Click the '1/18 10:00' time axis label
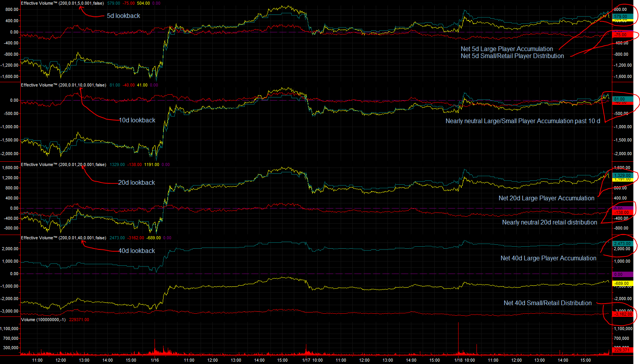The width and height of the screenshot is (640, 364). click(464, 360)
